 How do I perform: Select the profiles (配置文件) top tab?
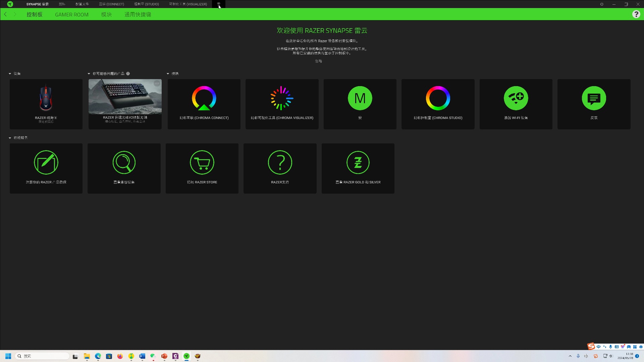tap(82, 4)
